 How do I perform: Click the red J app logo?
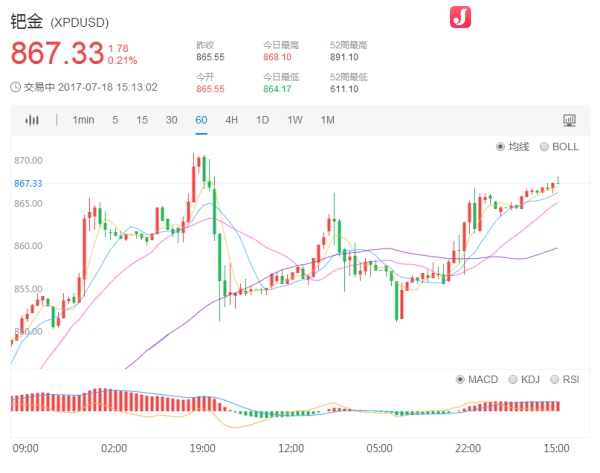[460, 17]
